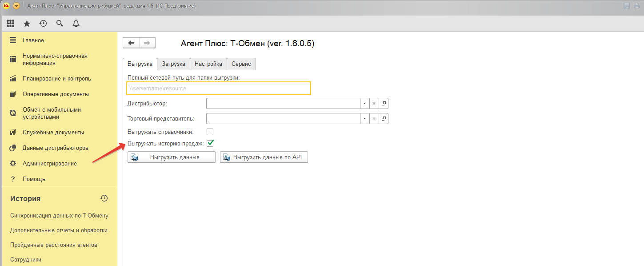
Task: Open Сотрудники history link
Action: point(26,260)
